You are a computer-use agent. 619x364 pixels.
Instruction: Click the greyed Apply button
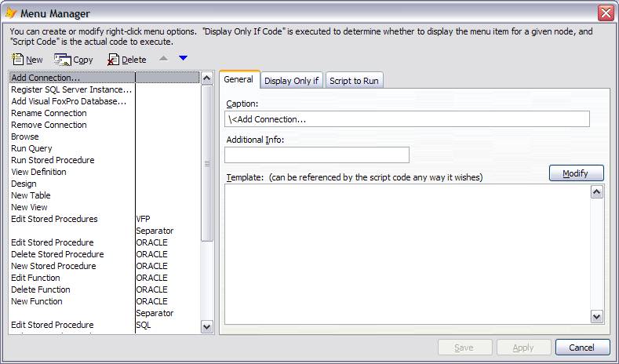523,348
